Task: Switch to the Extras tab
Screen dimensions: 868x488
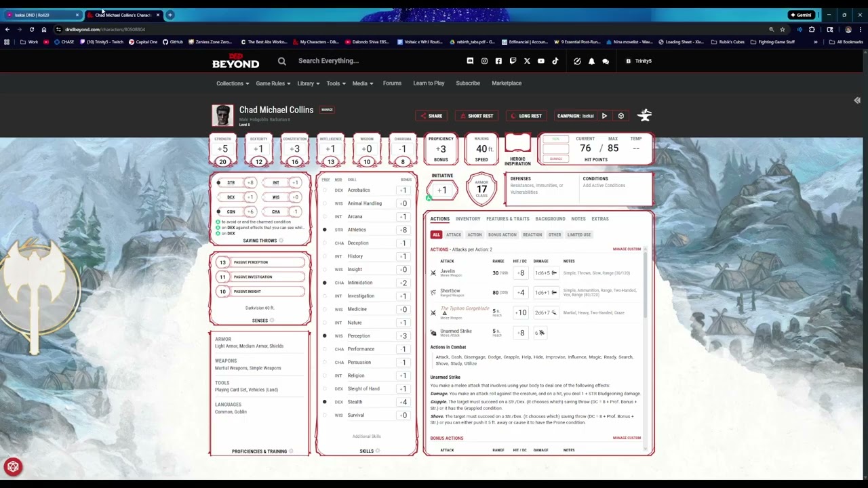Action: tap(600, 219)
